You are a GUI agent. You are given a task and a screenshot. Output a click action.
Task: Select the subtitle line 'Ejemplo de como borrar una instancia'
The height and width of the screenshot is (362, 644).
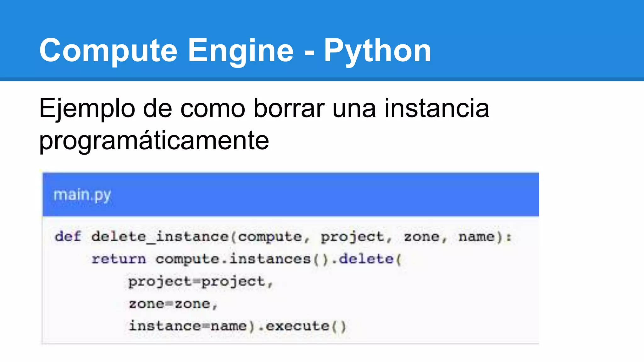[264, 108]
